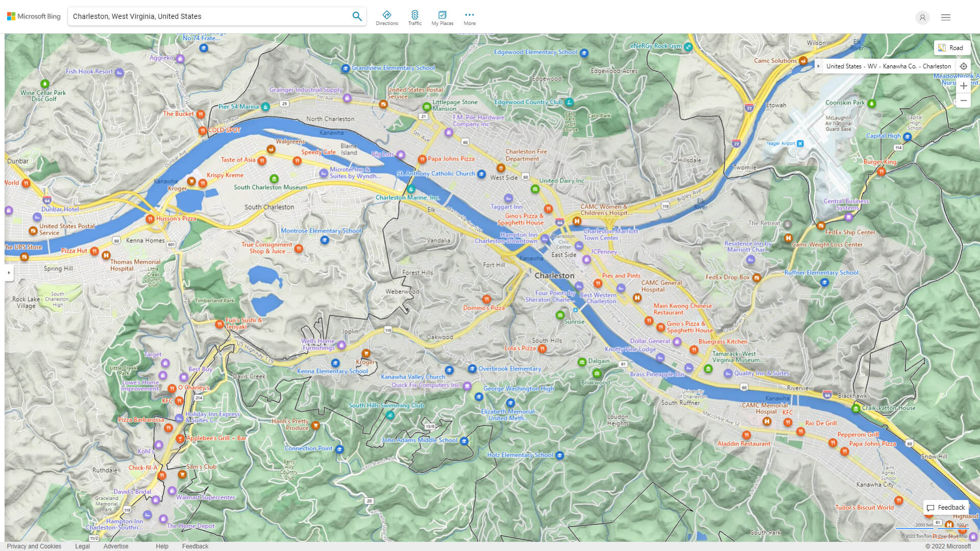The width and height of the screenshot is (980, 551).
Task: Click the map Feedback button
Action: click(946, 507)
